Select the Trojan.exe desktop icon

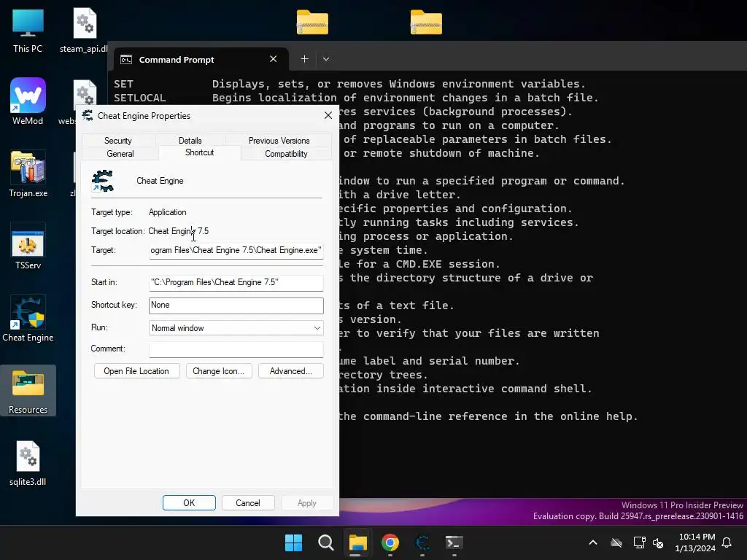tap(28, 174)
